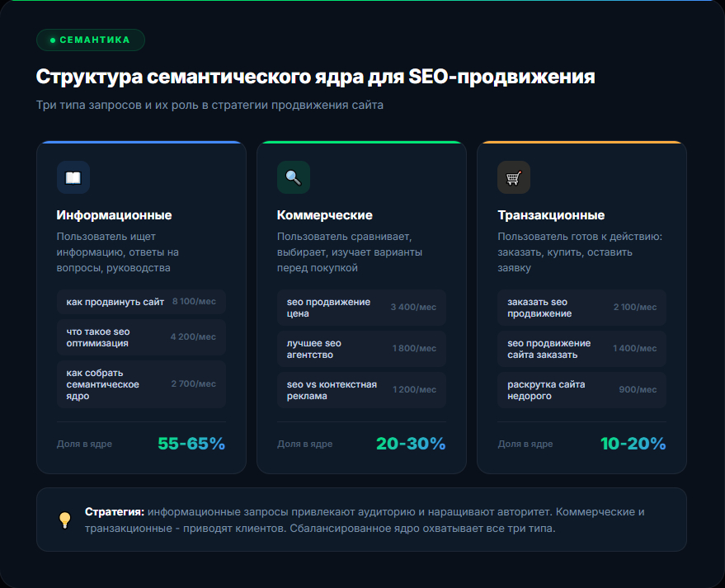The height and width of the screenshot is (588, 725).
Task: Select the "заказать seo продвижение" query row
Action: tap(581, 308)
